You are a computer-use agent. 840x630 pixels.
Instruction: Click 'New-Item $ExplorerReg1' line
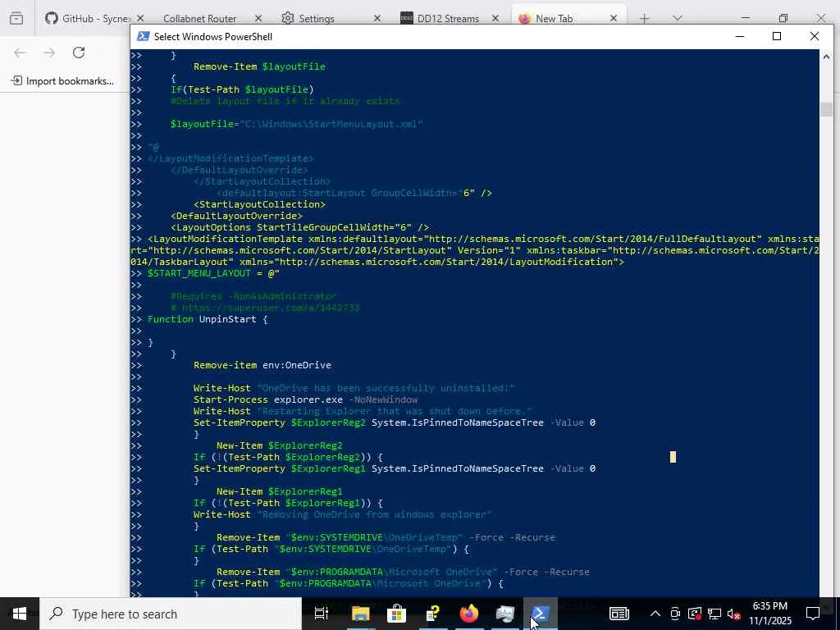[x=279, y=491]
